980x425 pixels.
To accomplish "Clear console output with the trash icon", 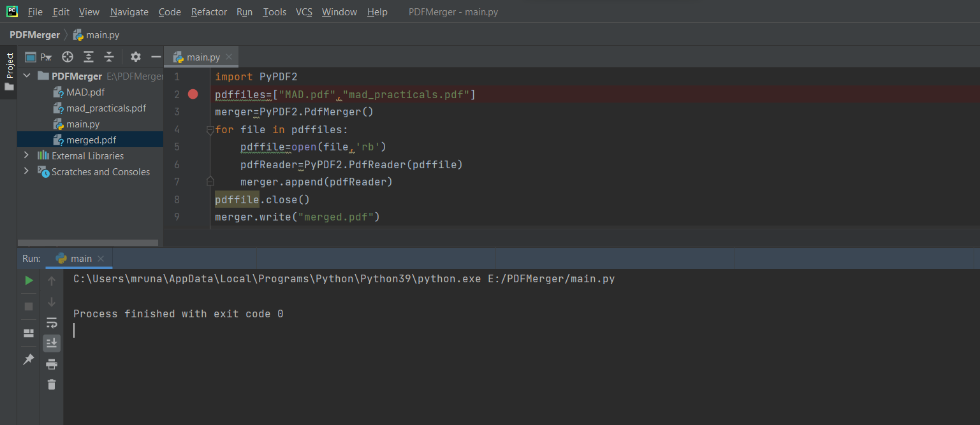I will 52,385.
